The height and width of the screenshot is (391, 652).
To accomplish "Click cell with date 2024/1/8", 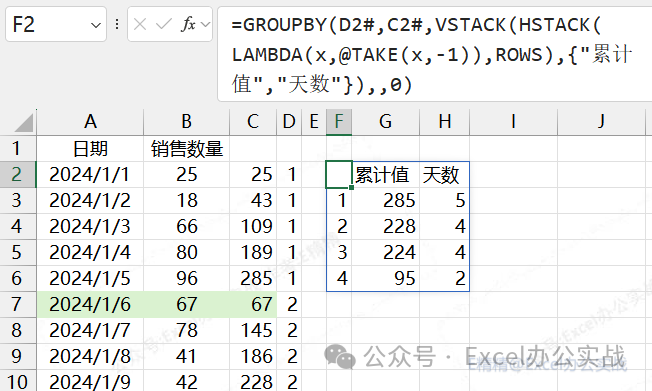I will click(x=90, y=356).
